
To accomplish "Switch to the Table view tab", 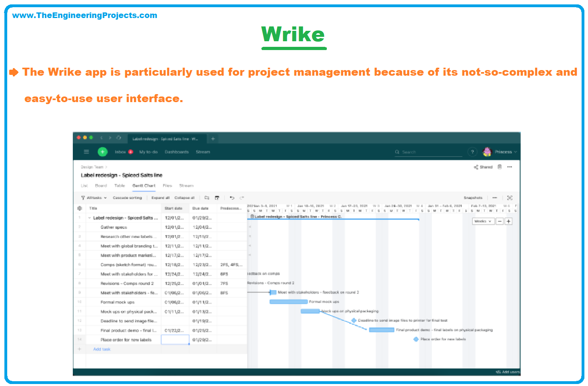I will tap(120, 185).
